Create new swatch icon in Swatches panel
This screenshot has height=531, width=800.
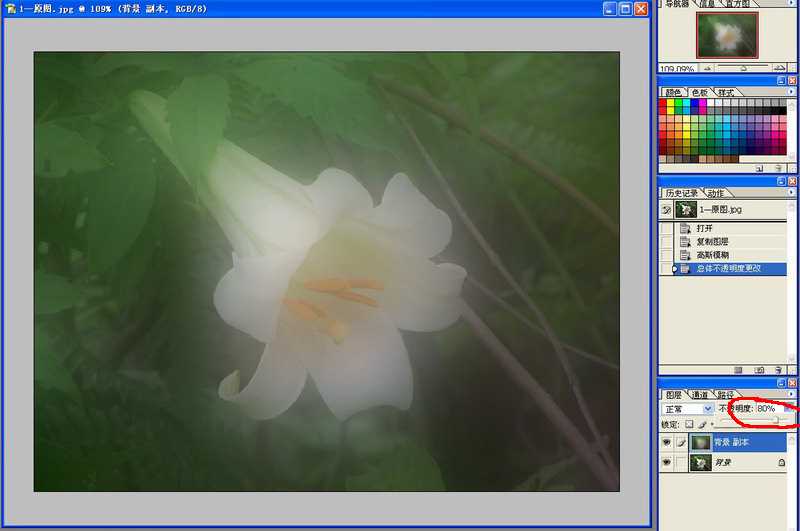tap(760, 168)
